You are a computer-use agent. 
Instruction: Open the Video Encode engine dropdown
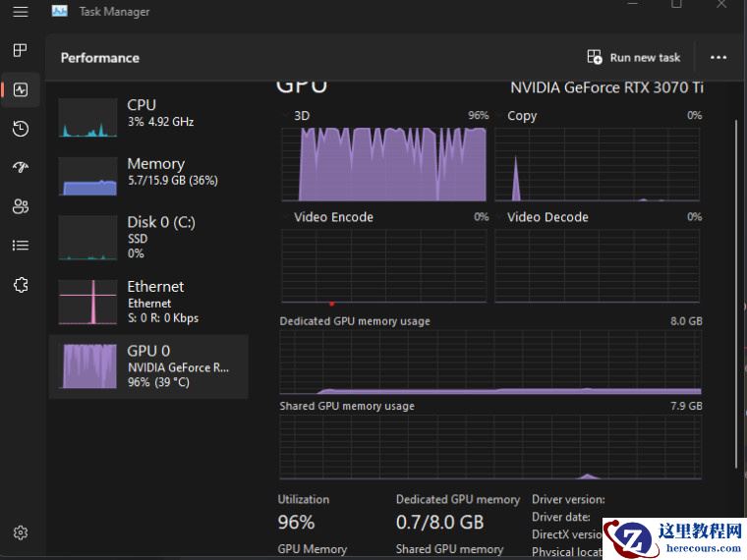328,217
